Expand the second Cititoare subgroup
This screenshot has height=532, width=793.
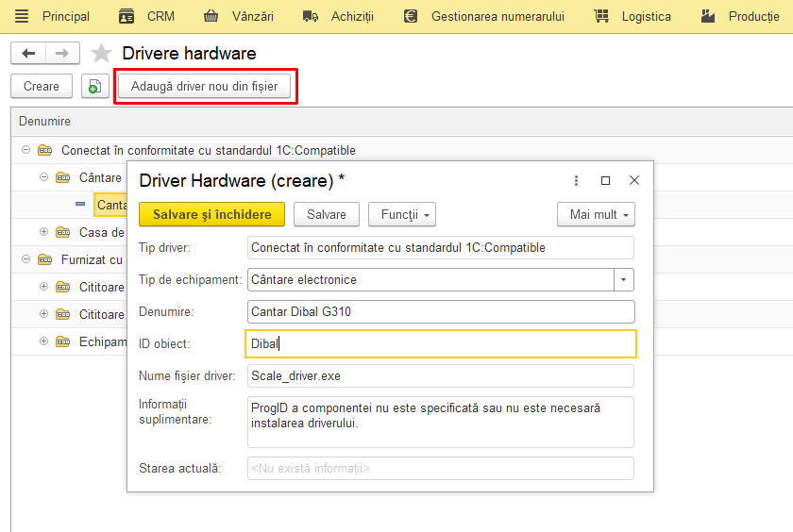(x=44, y=314)
